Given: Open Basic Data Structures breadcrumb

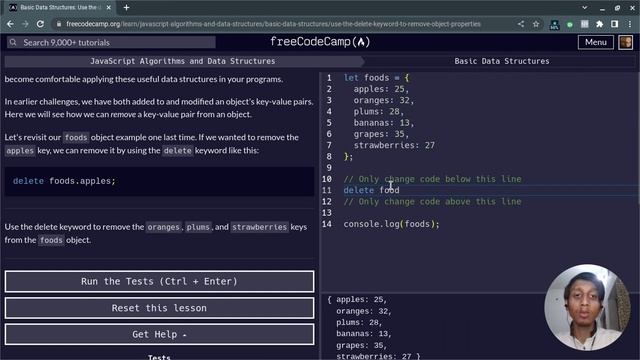Looking at the screenshot, I should 502,61.
